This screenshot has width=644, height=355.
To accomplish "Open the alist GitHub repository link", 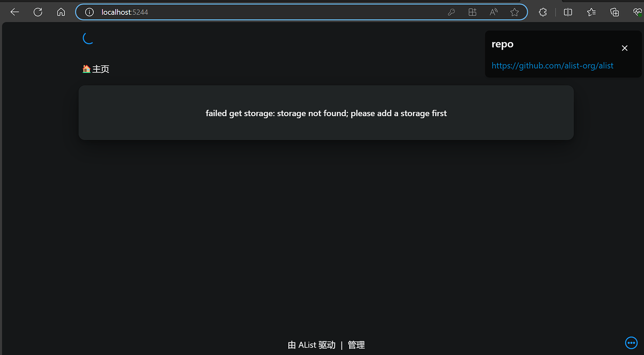I will point(552,66).
